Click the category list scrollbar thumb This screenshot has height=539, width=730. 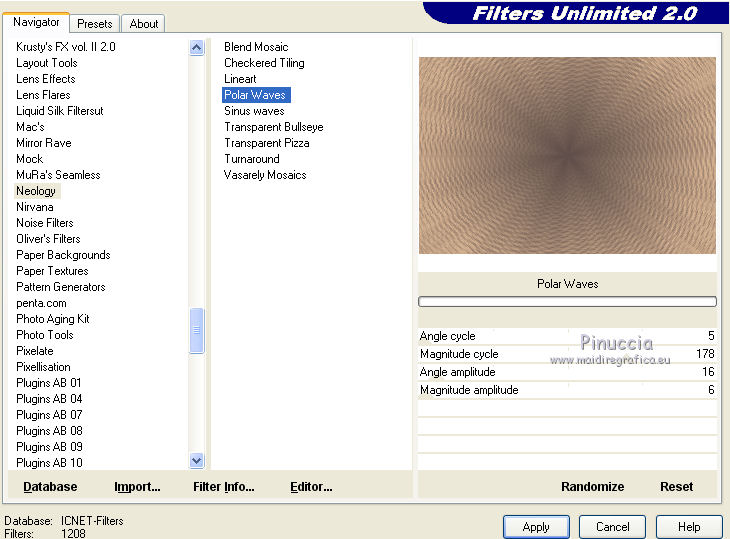[196, 330]
